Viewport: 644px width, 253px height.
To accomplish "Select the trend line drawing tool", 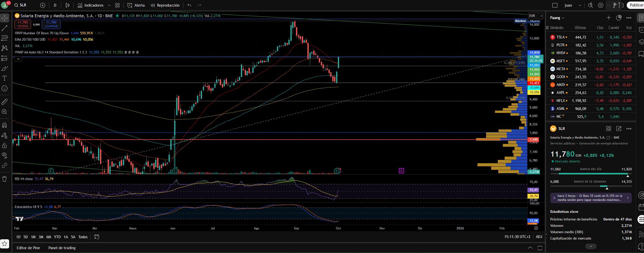I will [5, 28].
